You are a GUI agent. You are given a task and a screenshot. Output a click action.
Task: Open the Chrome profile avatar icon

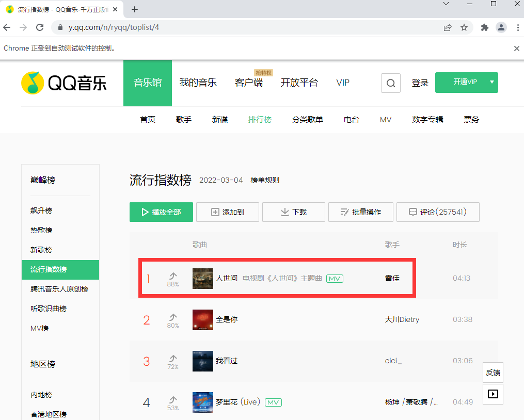[x=501, y=27]
